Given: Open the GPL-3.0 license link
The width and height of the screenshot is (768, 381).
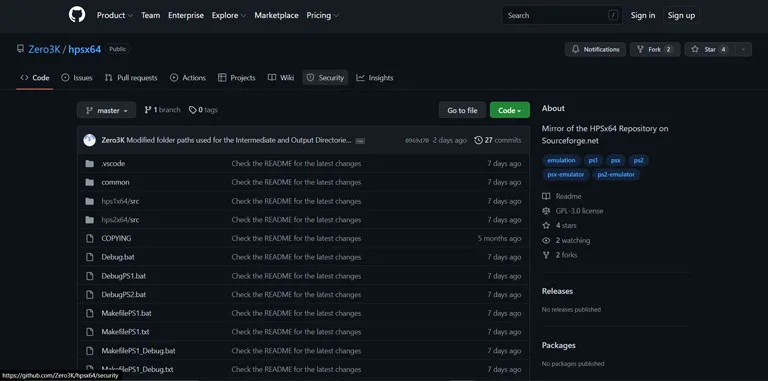Looking at the screenshot, I should click(x=573, y=211).
